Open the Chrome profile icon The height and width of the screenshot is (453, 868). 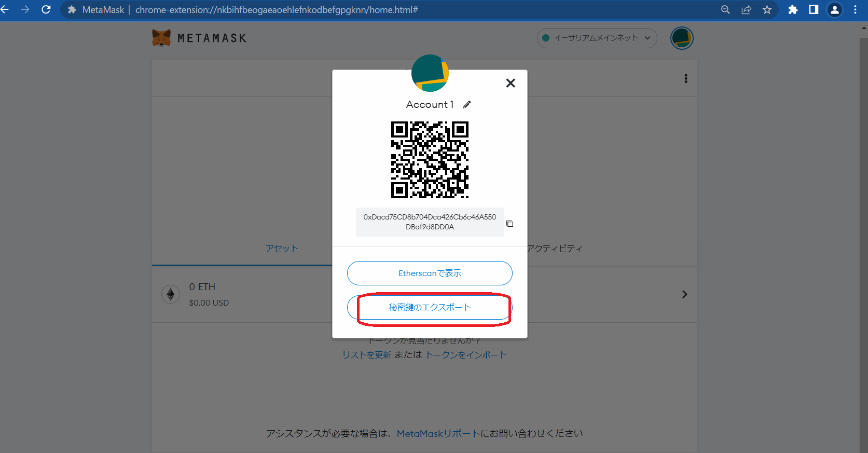[834, 10]
